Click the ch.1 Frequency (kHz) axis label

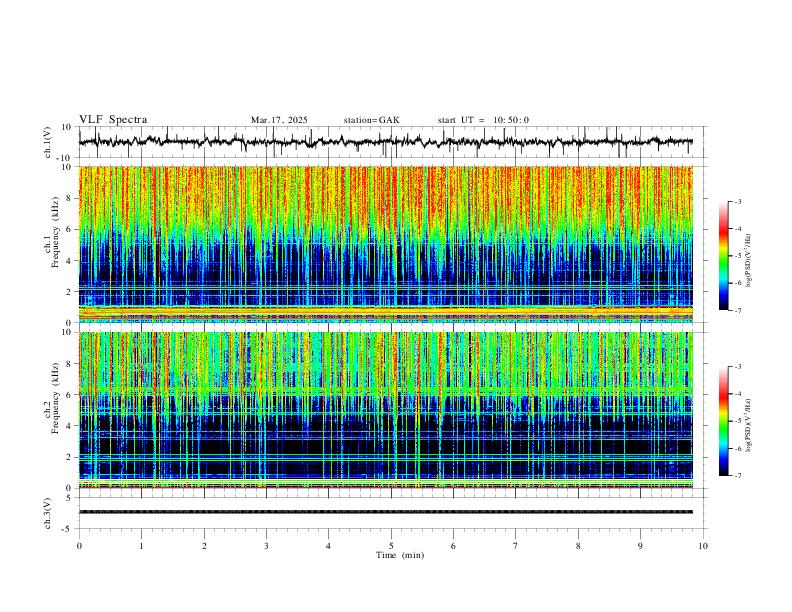tap(52, 232)
